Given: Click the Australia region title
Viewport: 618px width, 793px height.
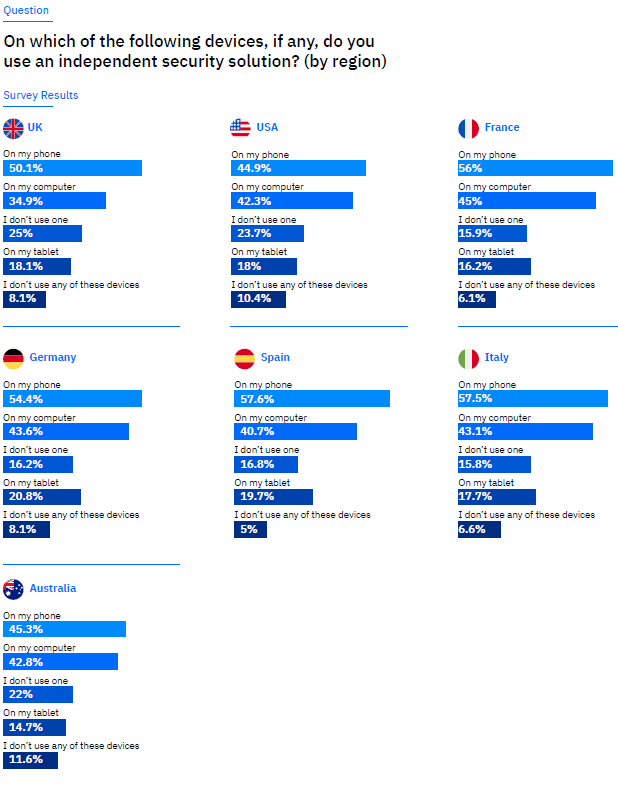Looking at the screenshot, I should point(53,589).
